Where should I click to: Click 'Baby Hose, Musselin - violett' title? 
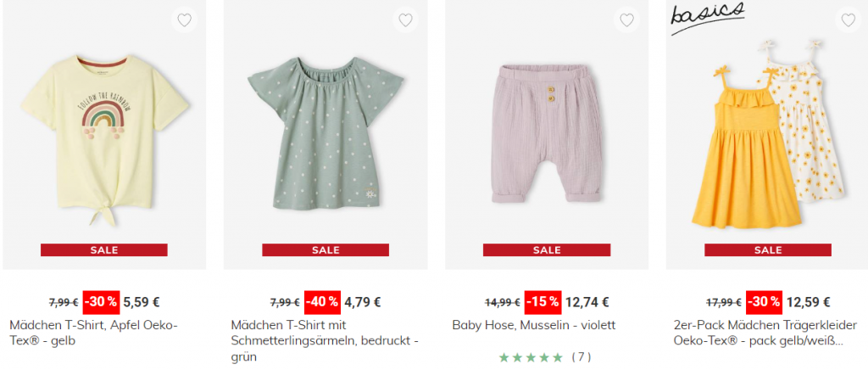pos(533,325)
